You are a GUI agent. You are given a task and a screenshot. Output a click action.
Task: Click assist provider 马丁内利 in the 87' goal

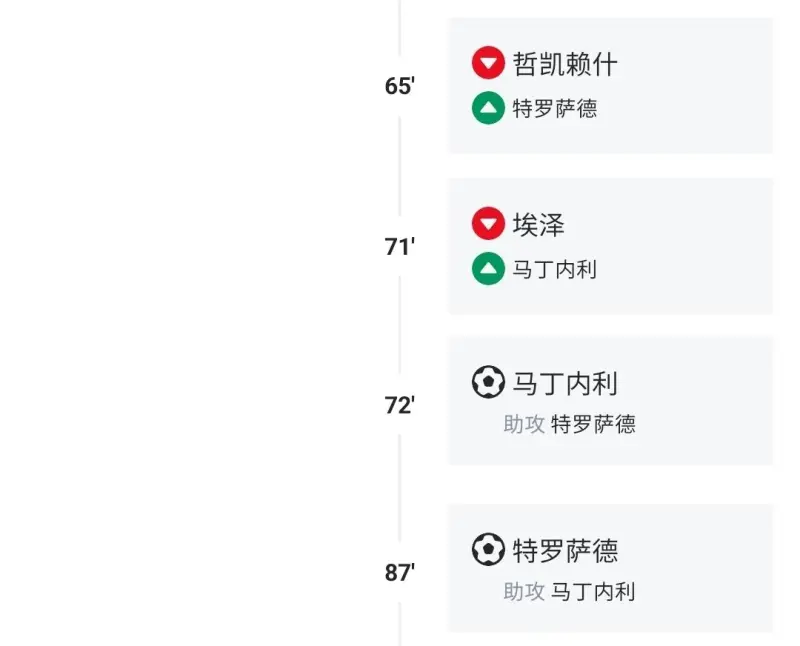(x=593, y=591)
